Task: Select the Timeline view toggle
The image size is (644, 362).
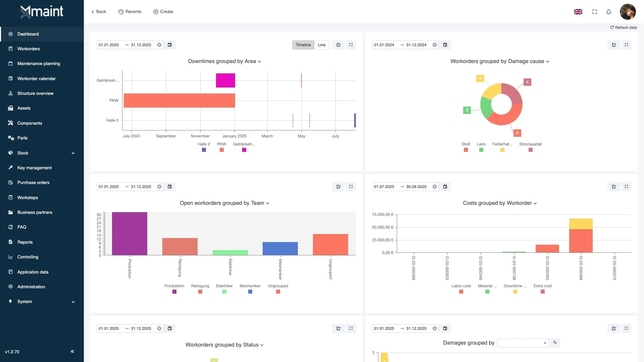Action: pyautogui.click(x=303, y=45)
